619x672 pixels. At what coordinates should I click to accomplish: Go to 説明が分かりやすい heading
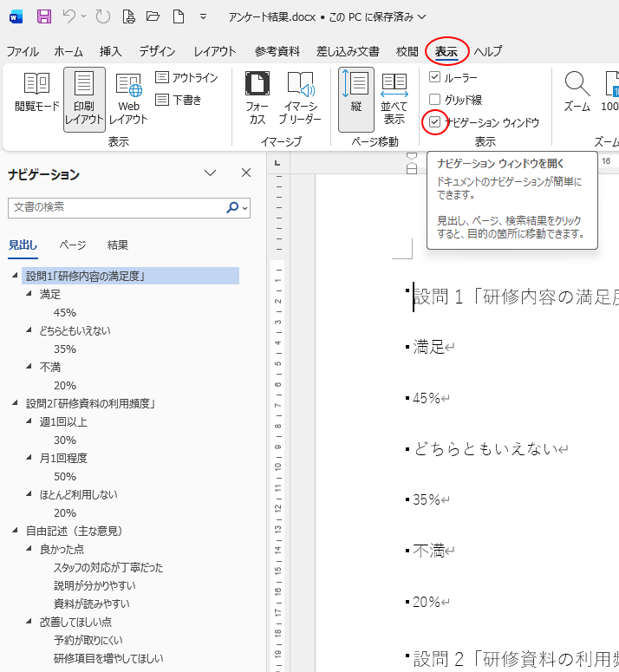point(94,586)
